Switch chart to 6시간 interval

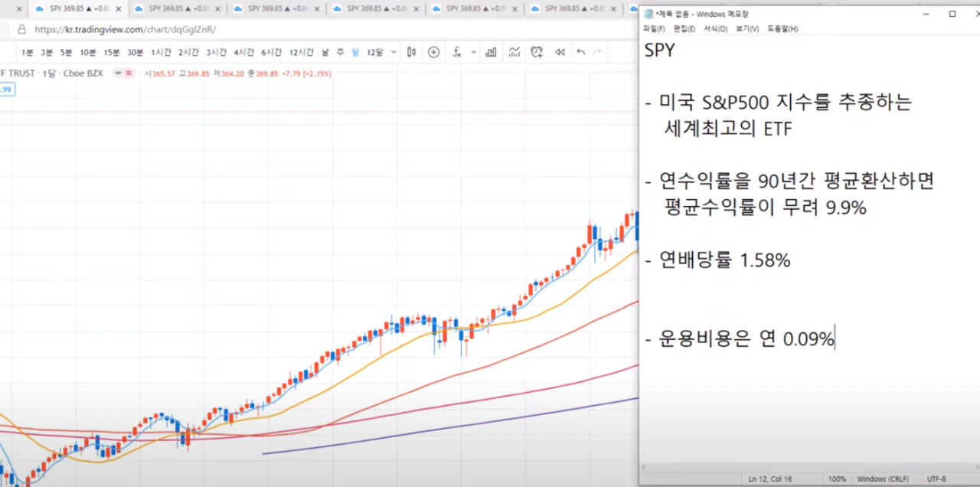272,52
